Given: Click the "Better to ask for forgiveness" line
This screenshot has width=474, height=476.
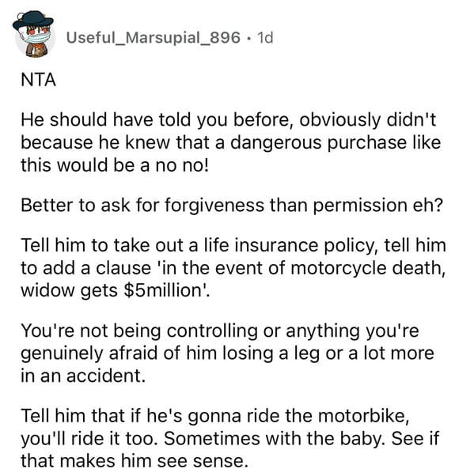Looking at the screenshot, I should (x=232, y=206).
